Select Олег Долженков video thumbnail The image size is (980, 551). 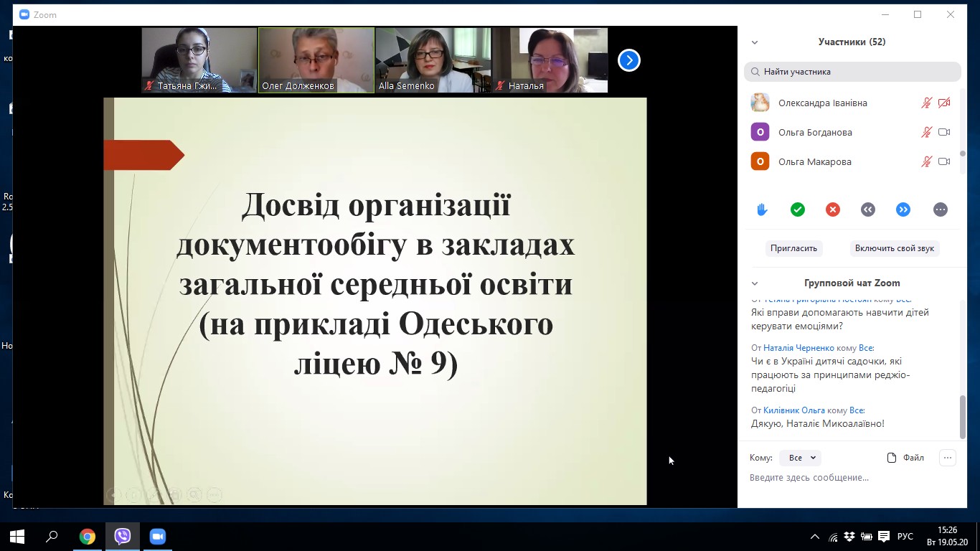316,60
